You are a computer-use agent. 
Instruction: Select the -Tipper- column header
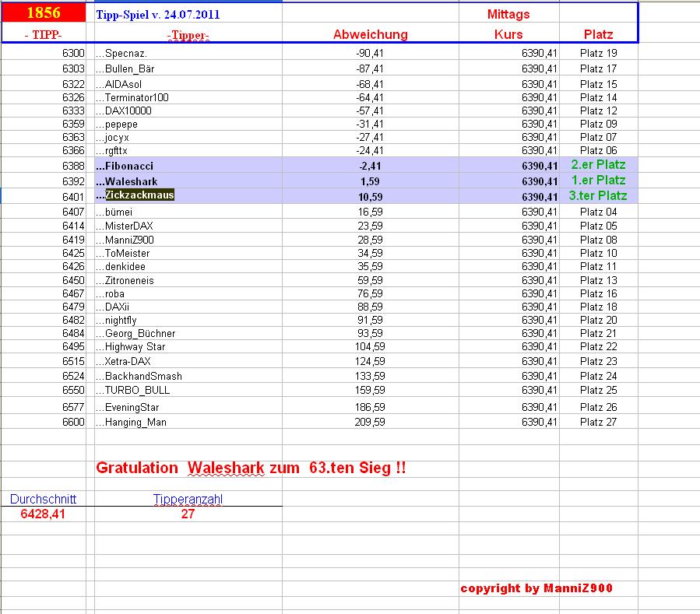[x=188, y=35]
